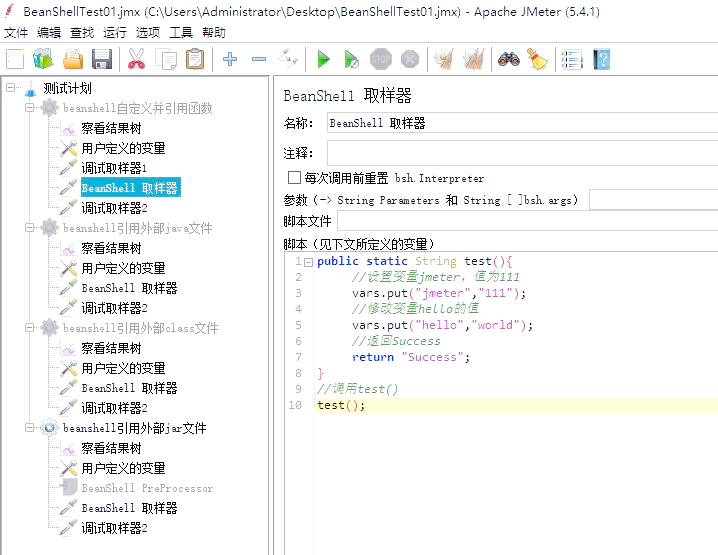Click the Copy toolbar icon

(x=166, y=60)
